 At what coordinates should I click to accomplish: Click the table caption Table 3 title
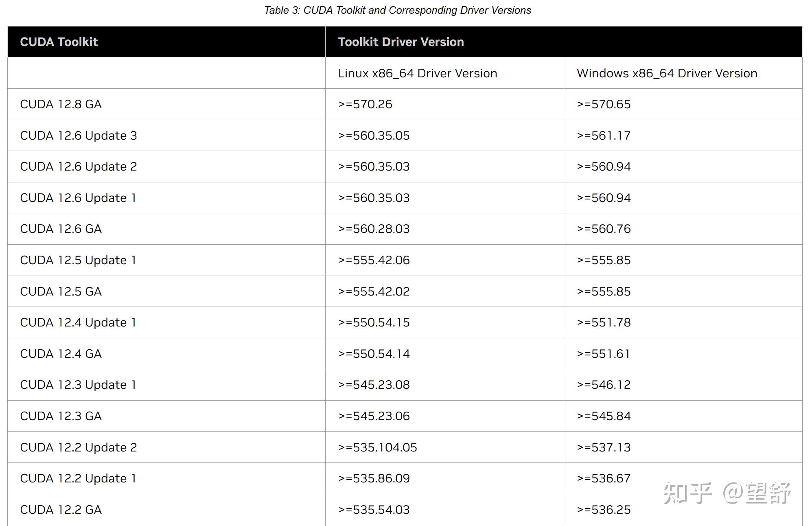pos(397,10)
